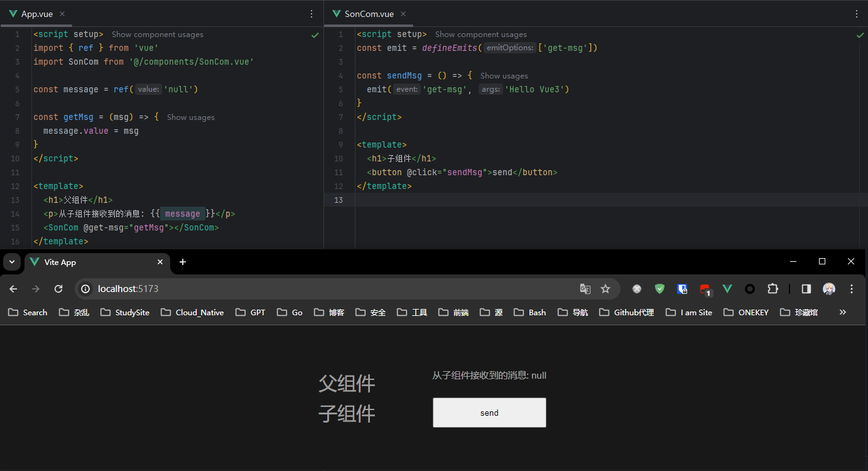Click green checkmark inspection icon in SonCom.vue
This screenshot has height=471, width=868.
860,35
